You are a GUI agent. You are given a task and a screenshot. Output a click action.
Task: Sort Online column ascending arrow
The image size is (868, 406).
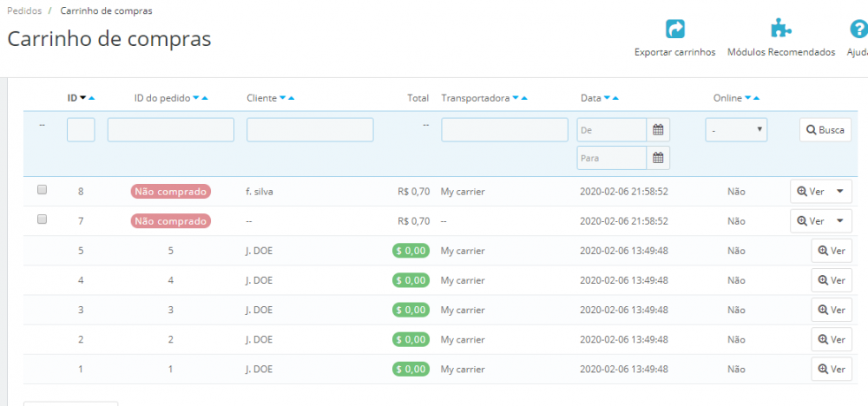(757, 98)
